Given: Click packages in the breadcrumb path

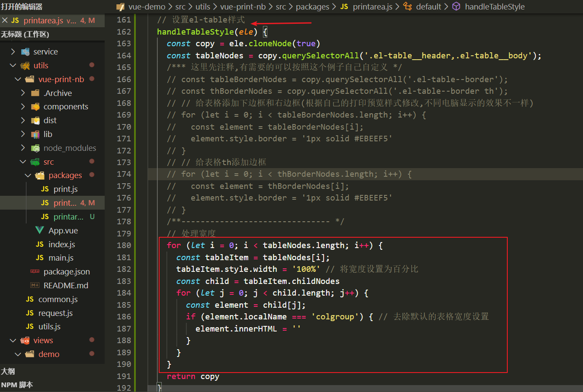Looking at the screenshot, I should (x=312, y=6).
